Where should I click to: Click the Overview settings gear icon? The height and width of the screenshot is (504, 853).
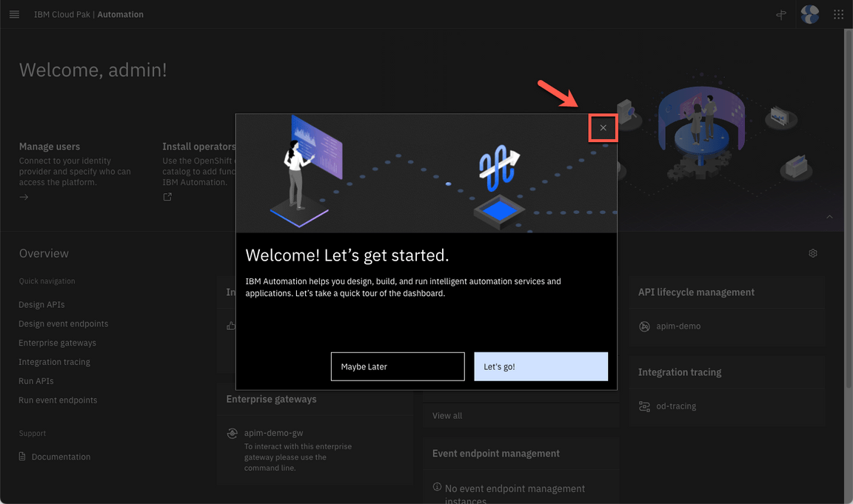[x=813, y=253]
